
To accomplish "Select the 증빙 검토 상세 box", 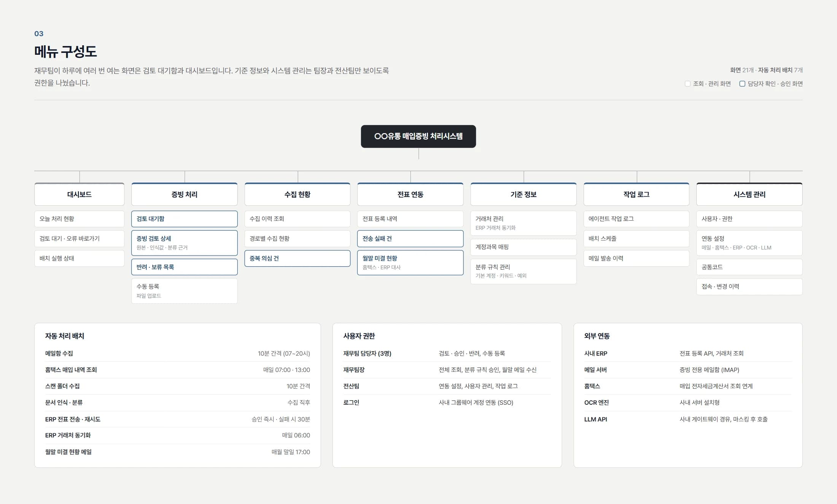I will pos(185,243).
